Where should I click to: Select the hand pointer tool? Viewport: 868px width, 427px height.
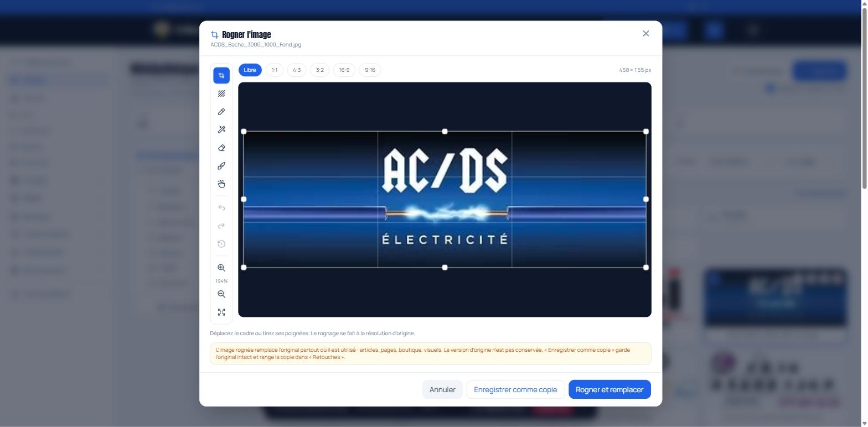pyautogui.click(x=221, y=184)
